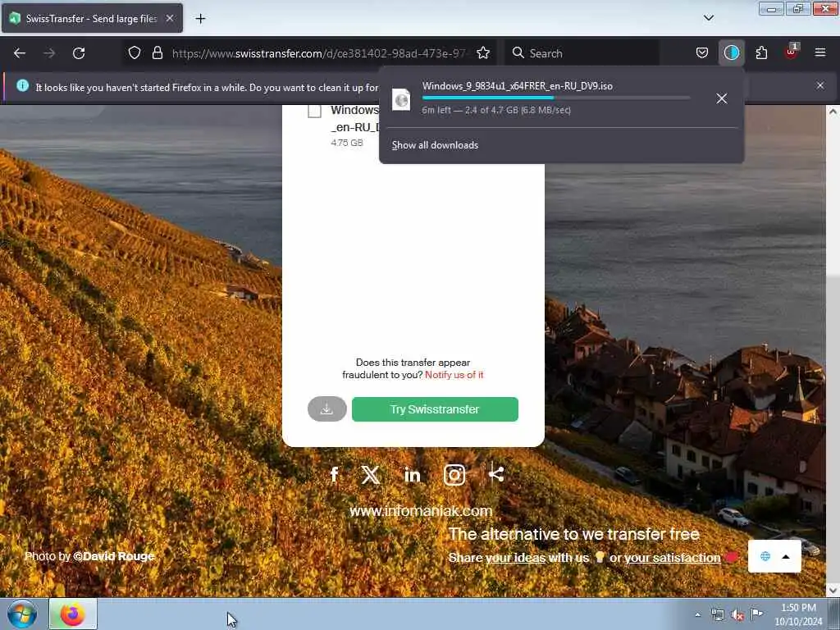Visit www.infomaniak.com link
This screenshot has width=840, height=630.
pos(421,511)
